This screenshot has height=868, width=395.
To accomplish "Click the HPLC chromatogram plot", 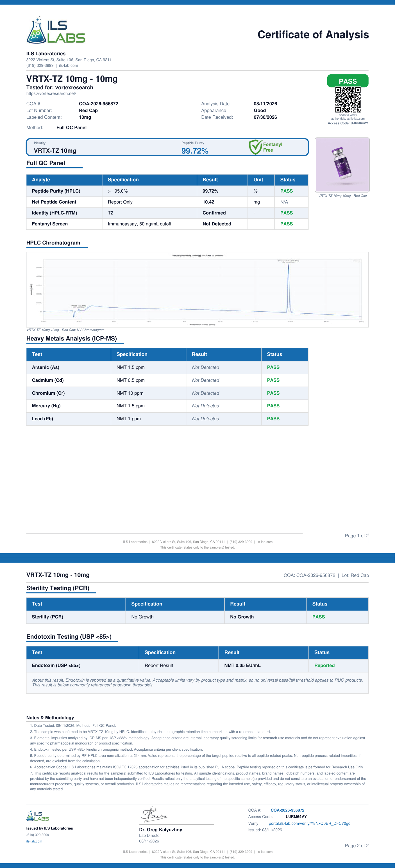I will 197,290.
